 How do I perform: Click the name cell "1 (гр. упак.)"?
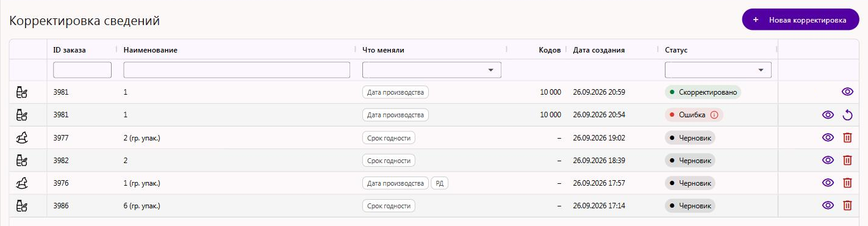pos(142,183)
